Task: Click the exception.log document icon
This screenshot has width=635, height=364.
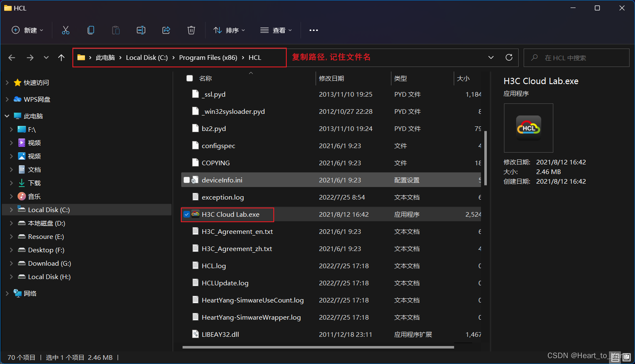Action: (x=195, y=197)
